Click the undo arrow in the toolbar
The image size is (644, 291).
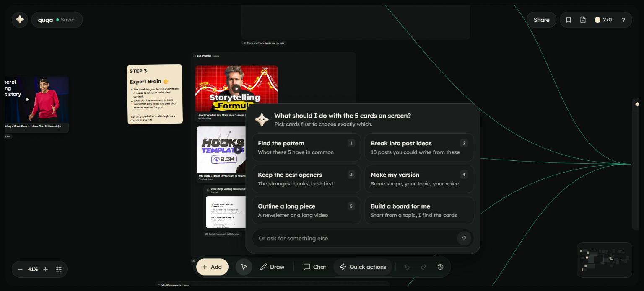click(407, 267)
